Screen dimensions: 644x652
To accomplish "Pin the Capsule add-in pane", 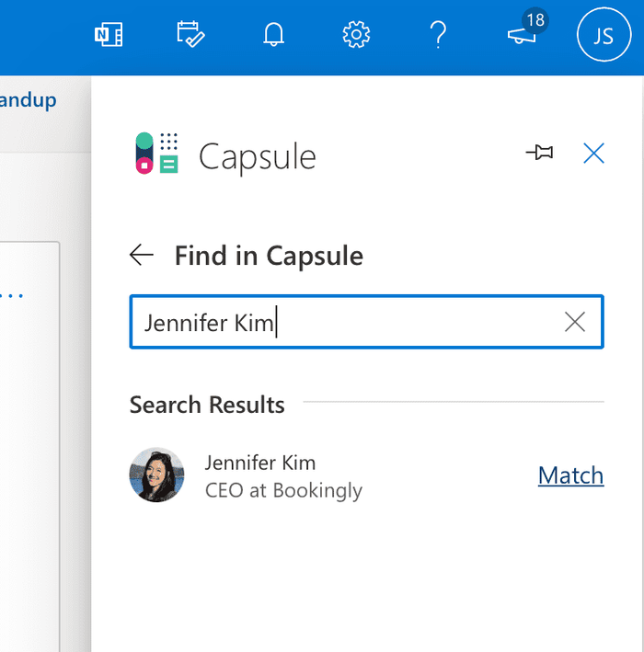I will [x=539, y=153].
